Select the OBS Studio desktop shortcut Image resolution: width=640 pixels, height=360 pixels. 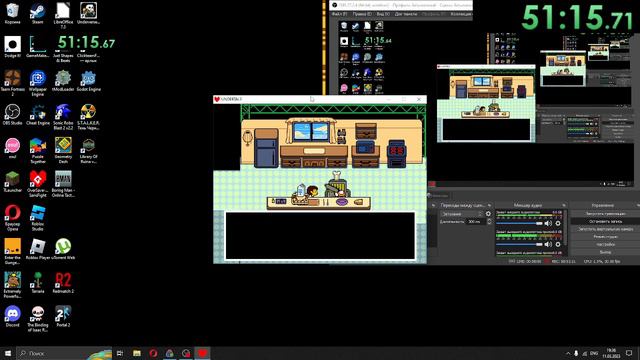pos(12,114)
